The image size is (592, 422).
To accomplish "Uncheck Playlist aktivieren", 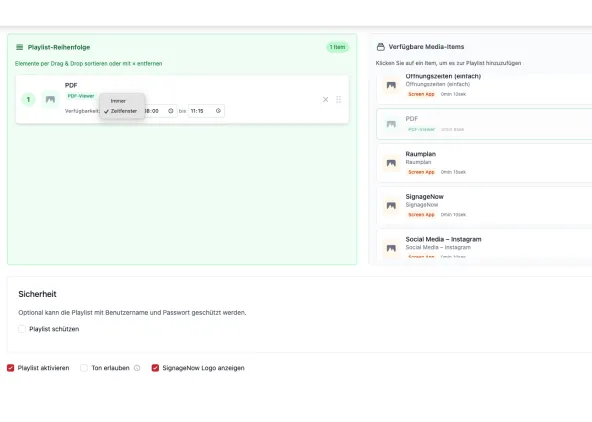I will 11,368.
